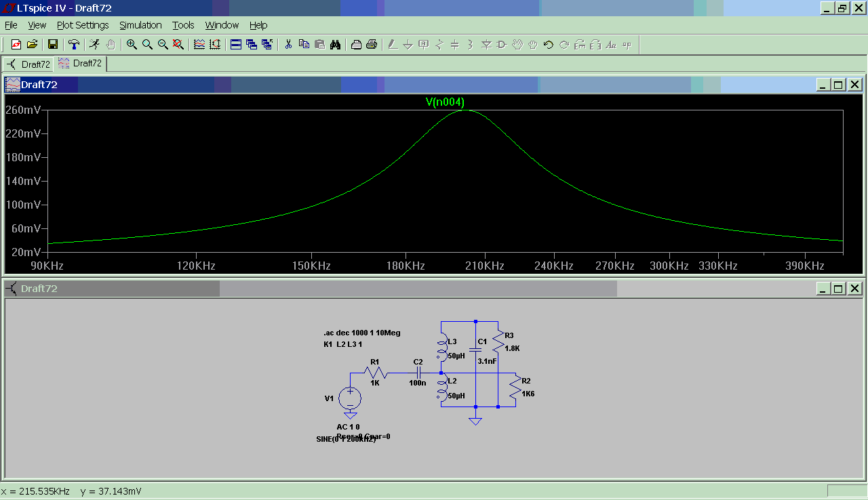
Task: Click the Save floppy disk icon
Action: [x=52, y=45]
